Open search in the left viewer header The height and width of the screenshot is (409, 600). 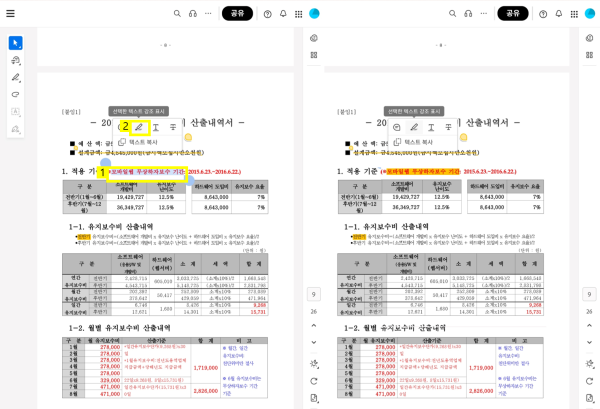tap(177, 14)
